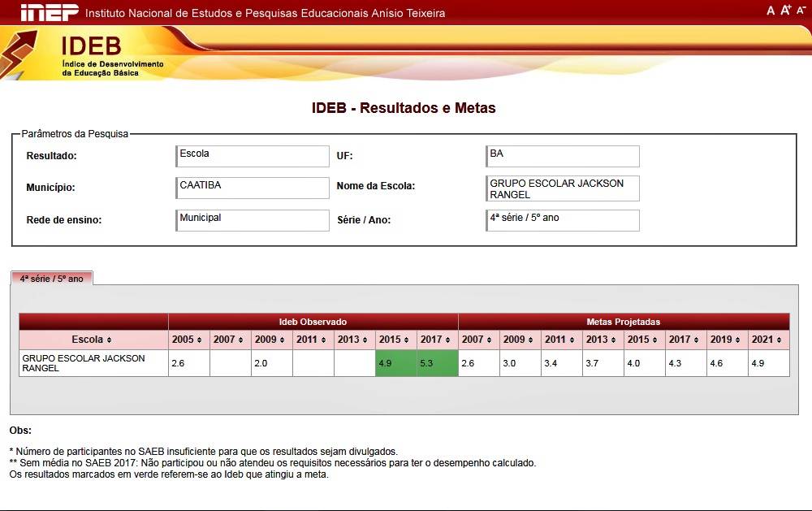Click the green 5.3 cell for 2017
This screenshot has height=511, width=812.
(x=438, y=363)
